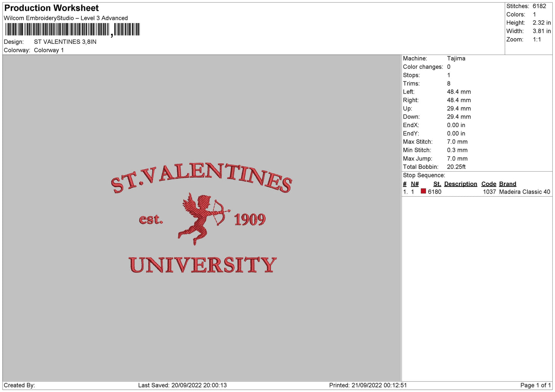The image size is (555, 392).
Task: Click 'Last Saved: 20/09/2022 20:00:13' footer
Action: (182, 385)
